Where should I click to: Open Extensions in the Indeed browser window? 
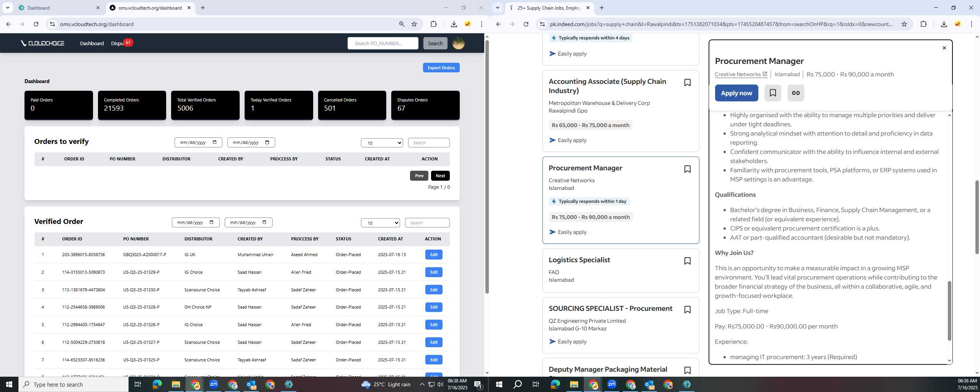pos(923,24)
